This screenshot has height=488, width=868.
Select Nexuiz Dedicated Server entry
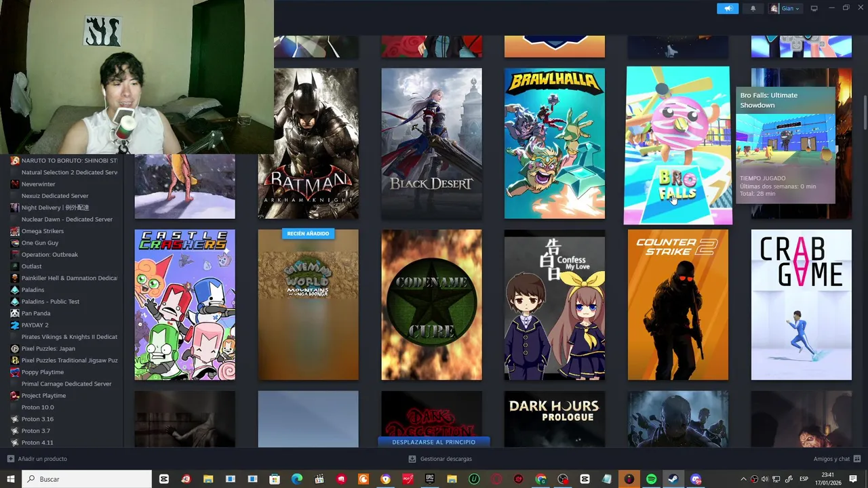tap(55, 196)
